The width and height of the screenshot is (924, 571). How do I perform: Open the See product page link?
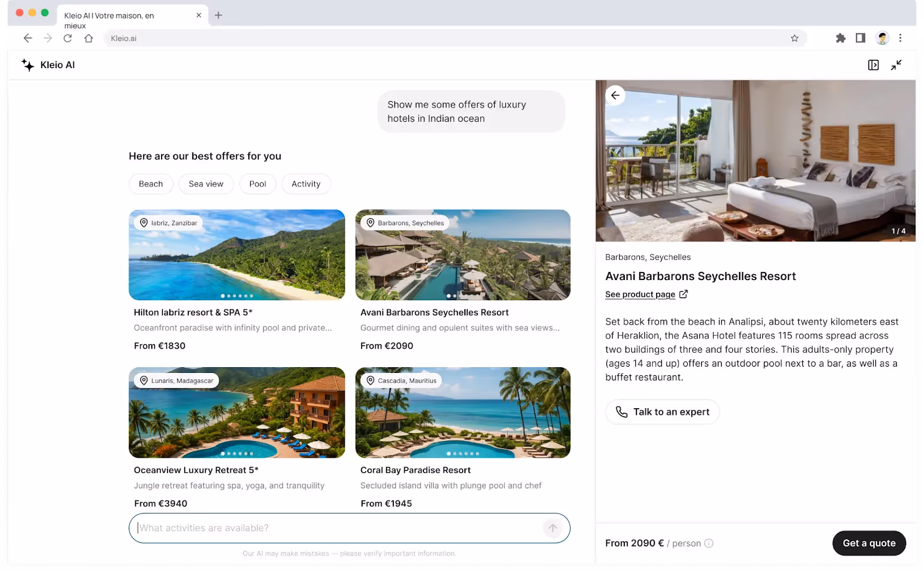pyautogui.click(x=640, y=294)
